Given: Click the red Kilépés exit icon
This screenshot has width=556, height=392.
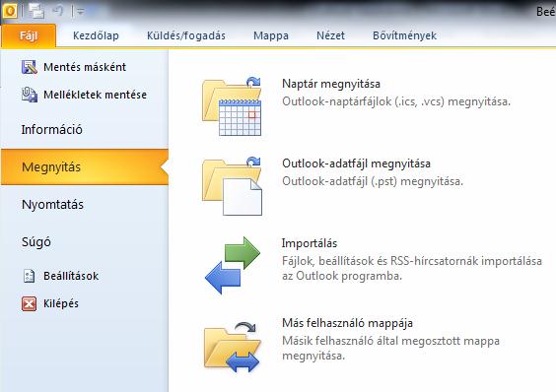Looking at the screenshot, I should (x=29, y=303).
